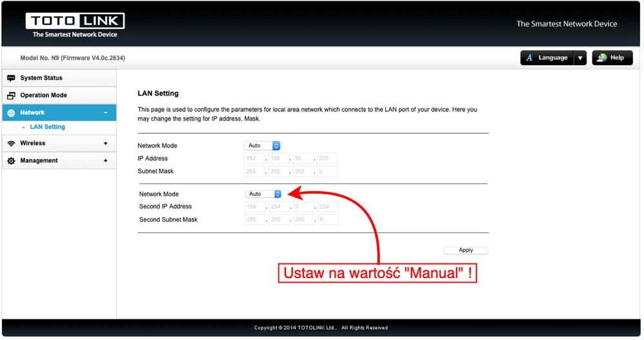The width and height of the screenshot is (644, 340).
Task: Open the Operation Mode menu item
Action: pos(43,95)
